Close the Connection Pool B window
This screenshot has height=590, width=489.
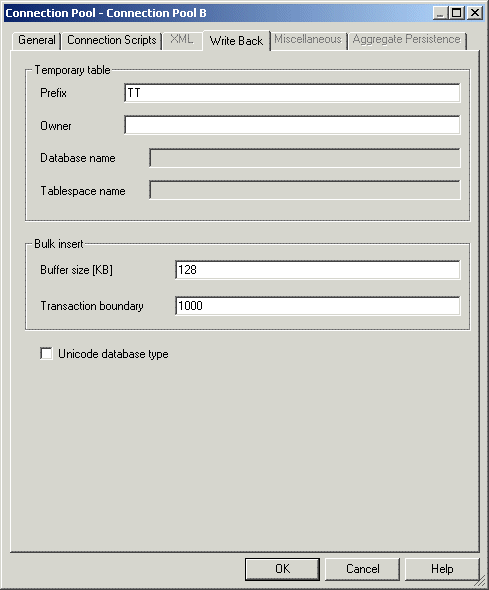coord(475,13)
